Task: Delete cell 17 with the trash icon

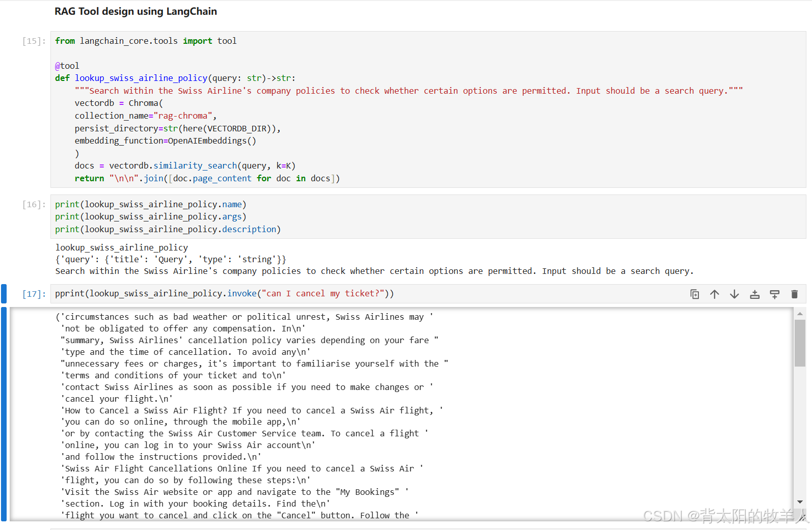Action: 794,294
